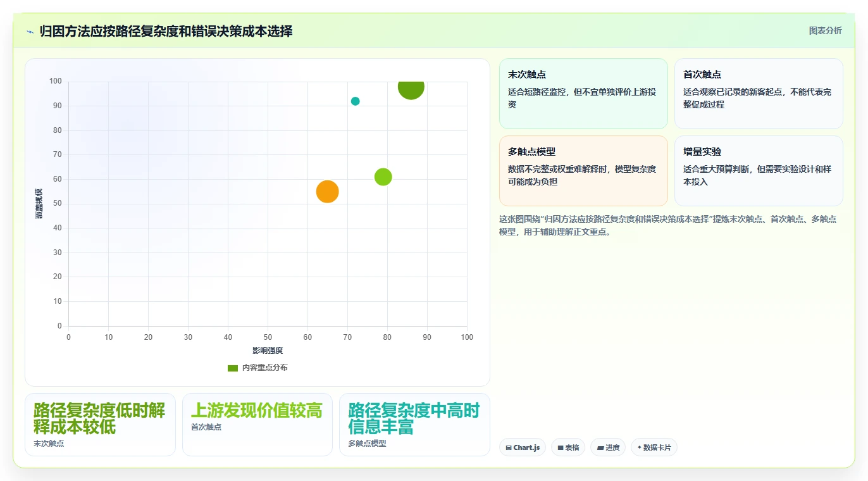
Task: Click the Chart.js tag
Action: click(x=523, y=447)
